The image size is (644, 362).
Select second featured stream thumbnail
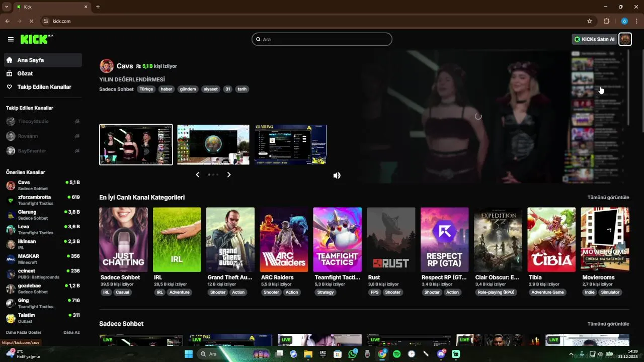[213, 145]
